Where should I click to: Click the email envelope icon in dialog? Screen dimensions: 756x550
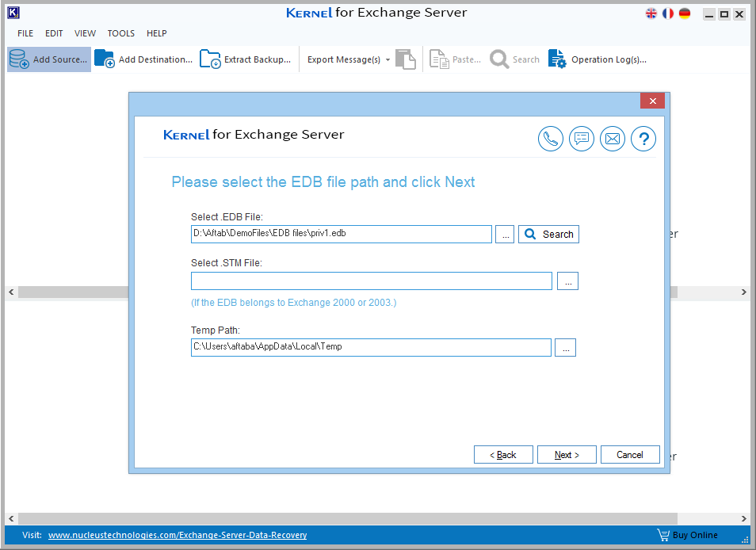613,139
